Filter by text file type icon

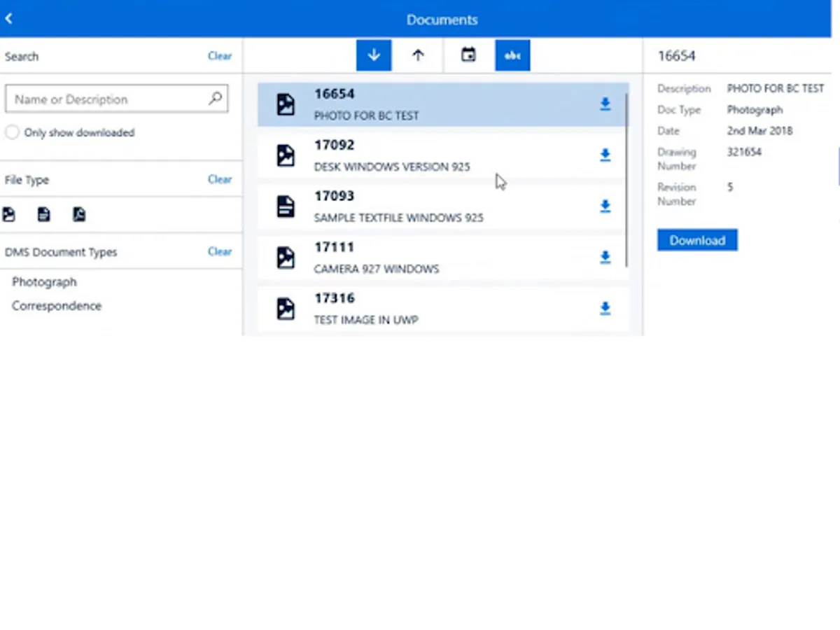[x=43, y=214]
